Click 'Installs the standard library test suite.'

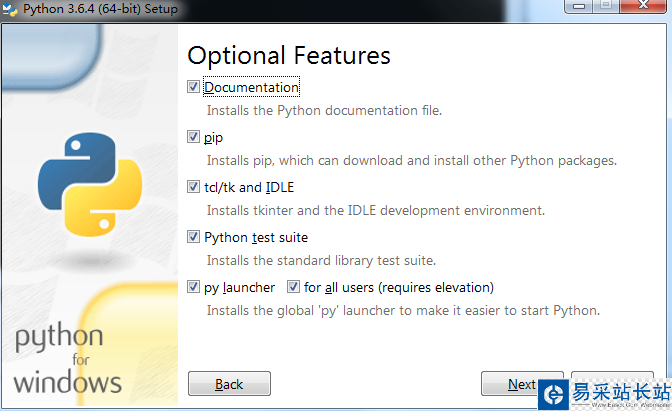[x=321, y=261]
